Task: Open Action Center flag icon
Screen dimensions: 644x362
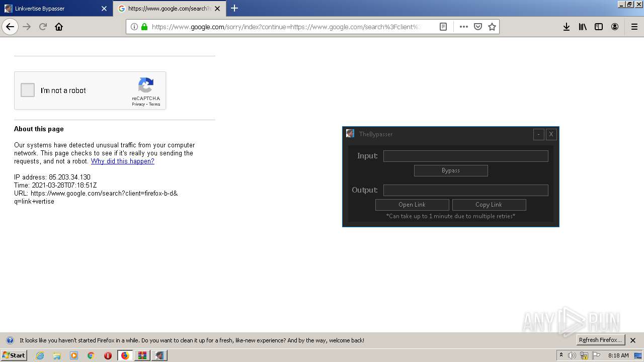Action: pyautogui.click(x=596, y=355)
